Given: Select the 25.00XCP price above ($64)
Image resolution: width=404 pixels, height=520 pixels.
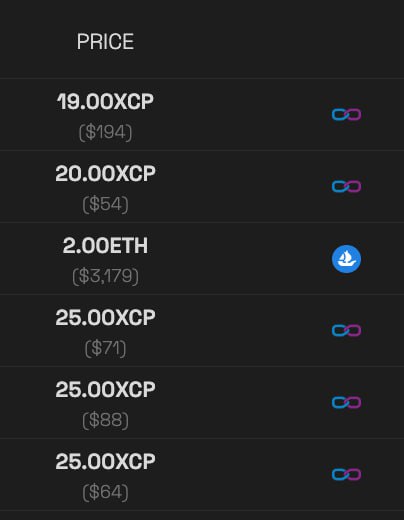Looking at the screenshot, I should 105,461.
